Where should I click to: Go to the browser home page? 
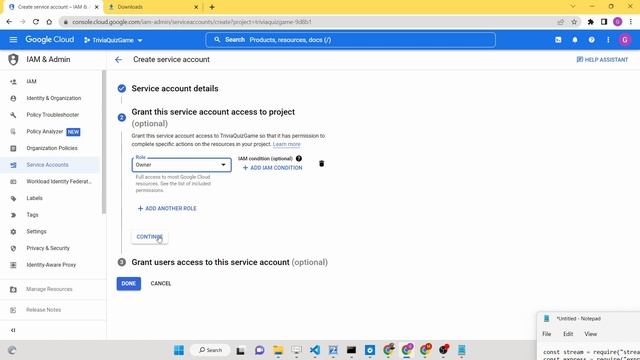49,22
